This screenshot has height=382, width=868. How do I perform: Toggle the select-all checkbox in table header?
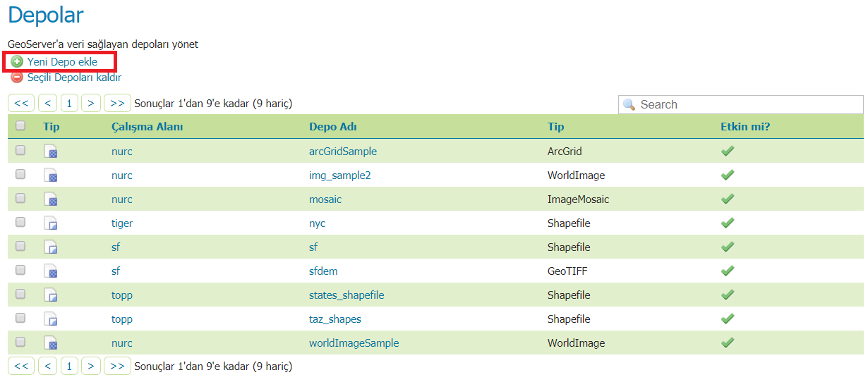[20, 125]
